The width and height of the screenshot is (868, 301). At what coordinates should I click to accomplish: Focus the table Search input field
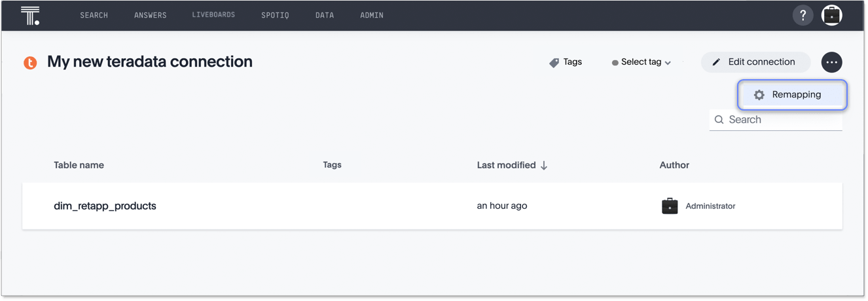782,120
